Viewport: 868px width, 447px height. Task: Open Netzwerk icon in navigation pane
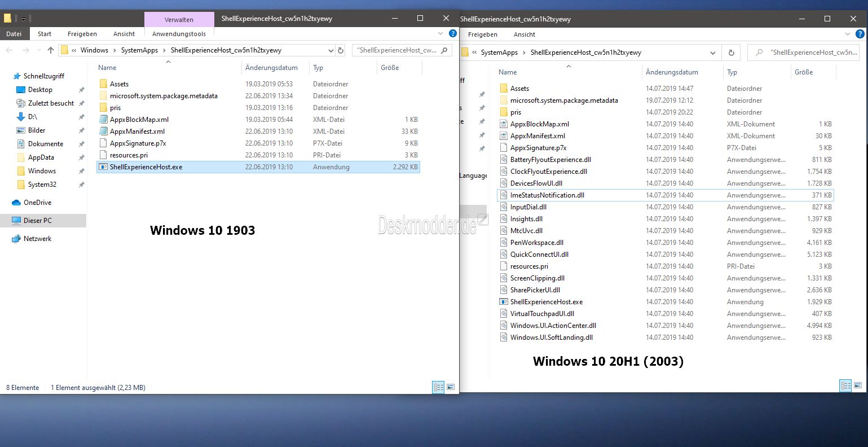tap(16, 239)
